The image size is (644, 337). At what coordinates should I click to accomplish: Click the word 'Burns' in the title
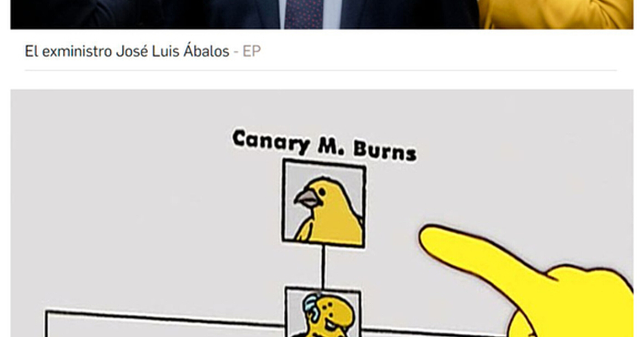pos(385,151)
